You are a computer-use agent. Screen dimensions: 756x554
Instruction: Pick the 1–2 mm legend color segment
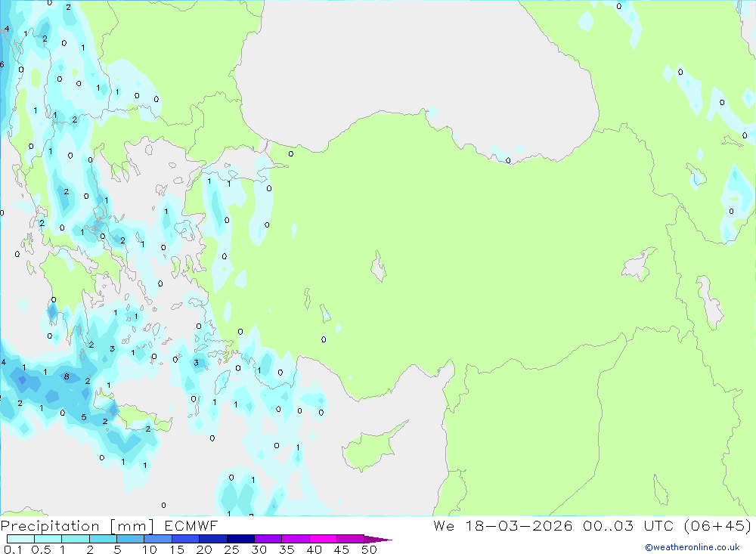click(76, 539)
